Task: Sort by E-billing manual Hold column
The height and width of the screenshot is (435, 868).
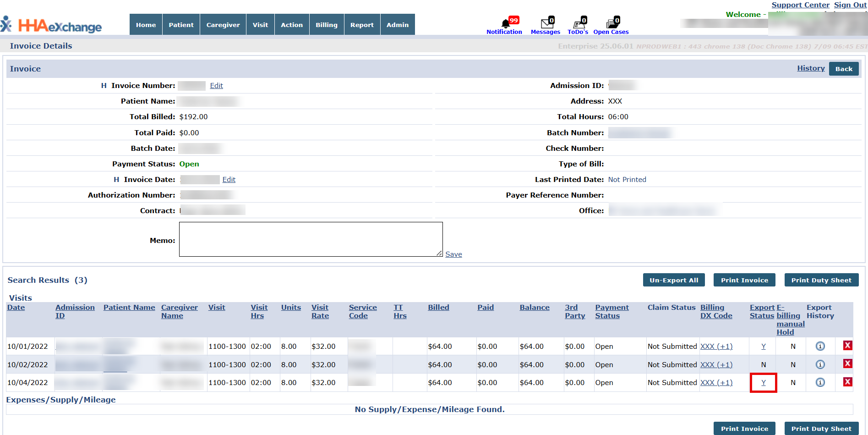Action: (791, 320)
